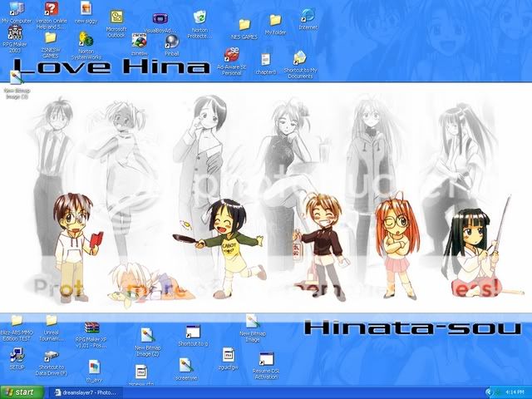The width and height of the screenshot is (532, 399).
Task: Click the system tray clock
Action: point(515,392)
